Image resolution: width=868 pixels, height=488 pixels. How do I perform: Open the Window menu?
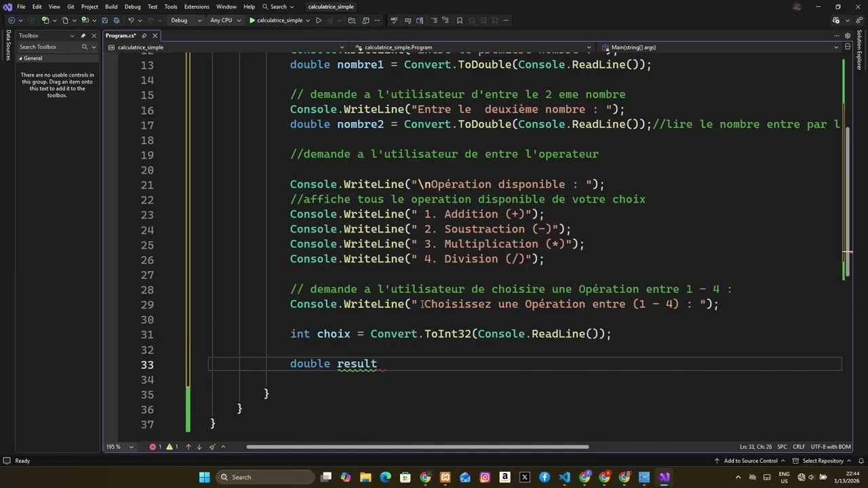coord(226,7)
